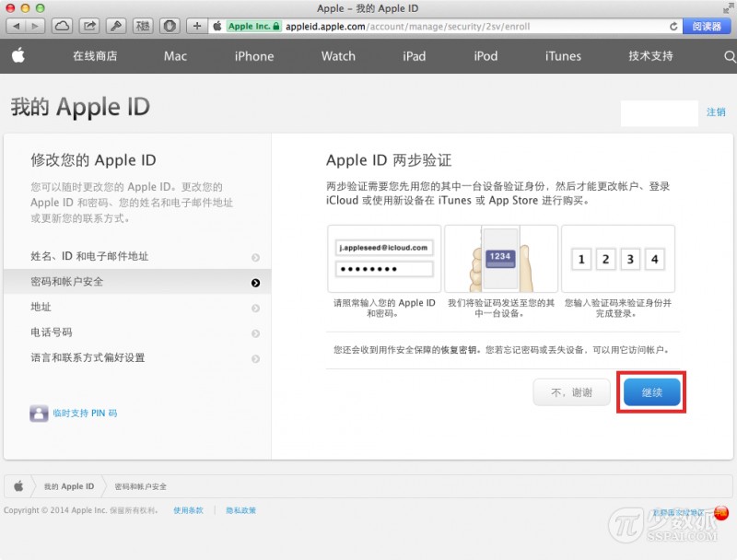Click the Apple ID 两步验证 heading

coord(389,160)
